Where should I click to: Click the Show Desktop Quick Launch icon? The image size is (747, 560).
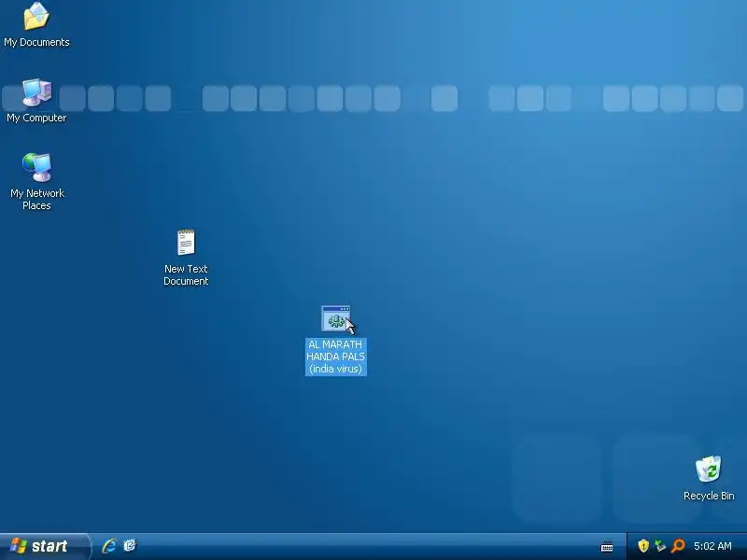(130, 545)
